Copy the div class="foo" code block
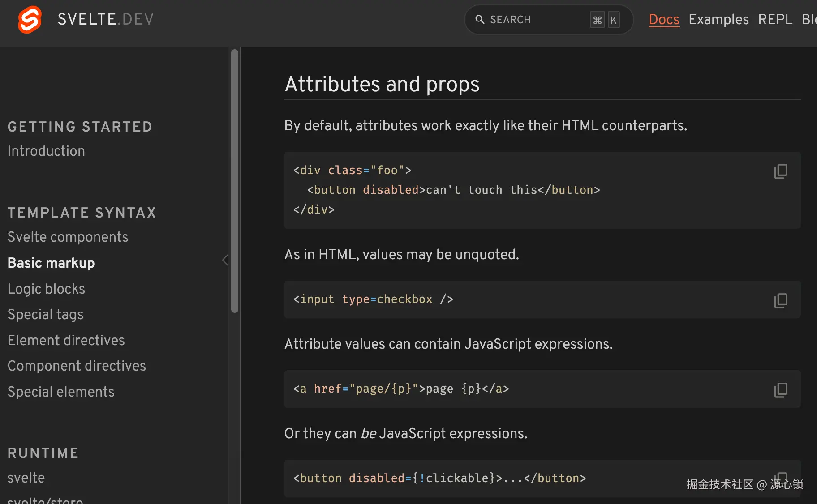Viewport: 817px width, 504px height. point(780,171)
